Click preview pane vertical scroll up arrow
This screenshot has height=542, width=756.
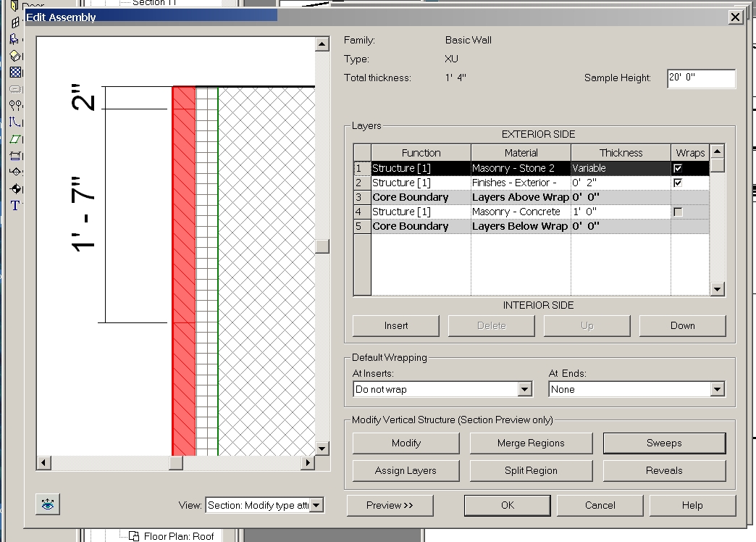322,44
